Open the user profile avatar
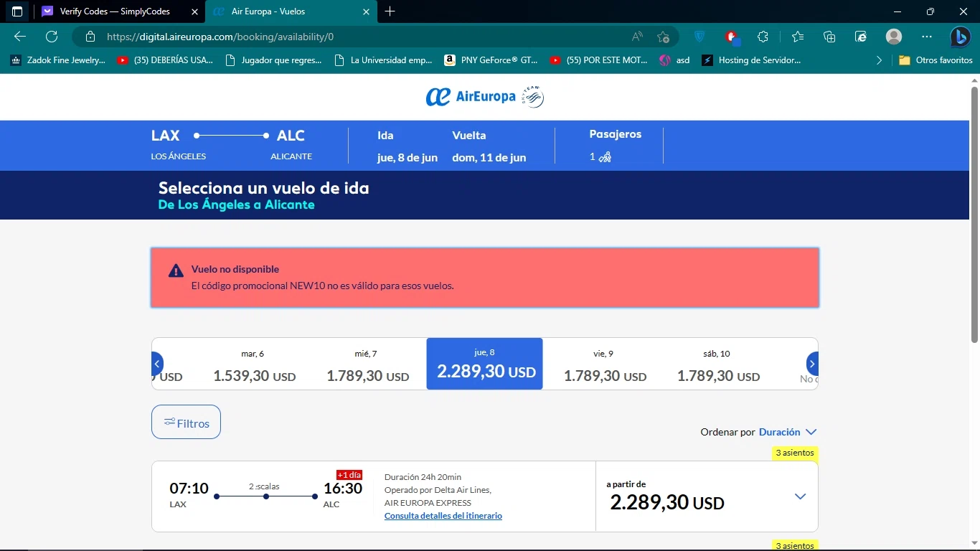The width and height of the screenshot is (980, 551). (x=894, y=37)
